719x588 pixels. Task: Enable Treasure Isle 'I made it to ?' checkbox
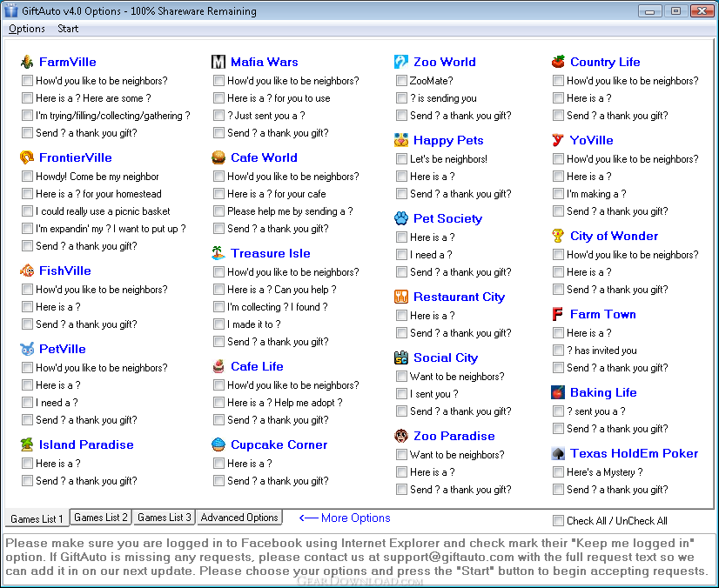218,324
